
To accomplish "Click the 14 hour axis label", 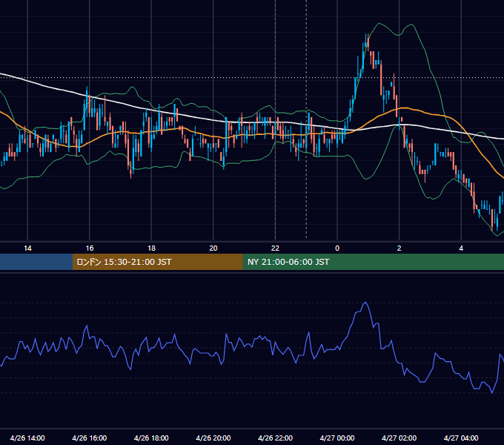I will (27, 248).
